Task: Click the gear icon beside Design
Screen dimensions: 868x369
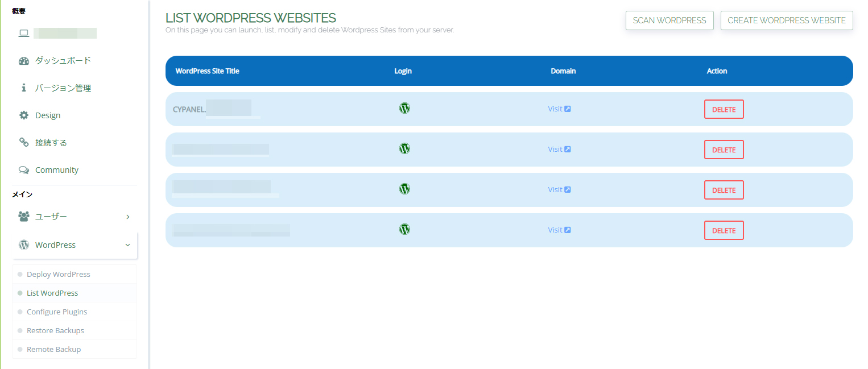Action: [x=23, y=115]
